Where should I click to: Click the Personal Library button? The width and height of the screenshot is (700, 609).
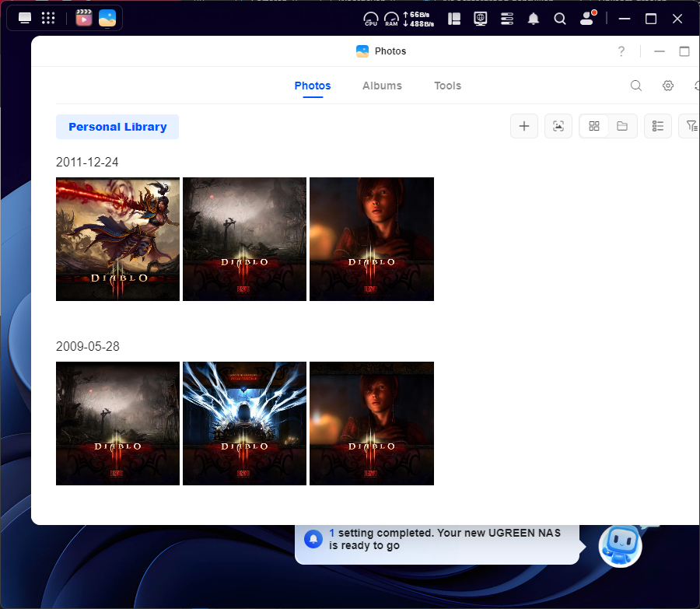coord(117,127)
